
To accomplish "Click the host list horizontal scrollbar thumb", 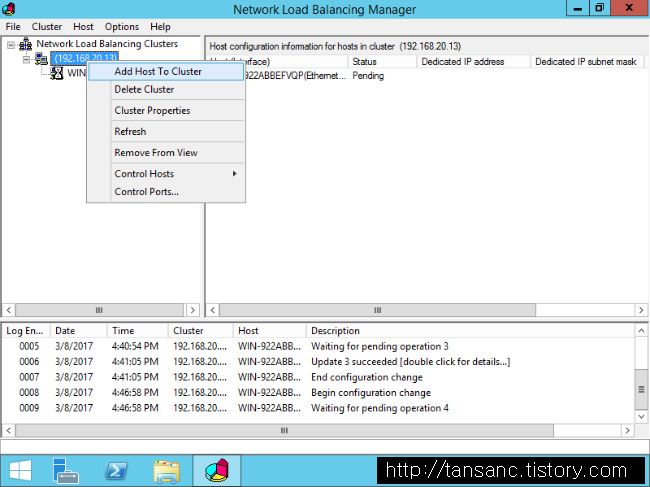I will point(378,310).
